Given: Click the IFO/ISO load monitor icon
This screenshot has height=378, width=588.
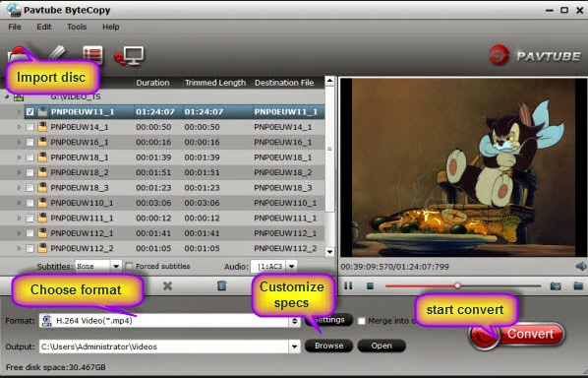Looking at the screenshot, I should click(x=129, y=56).
